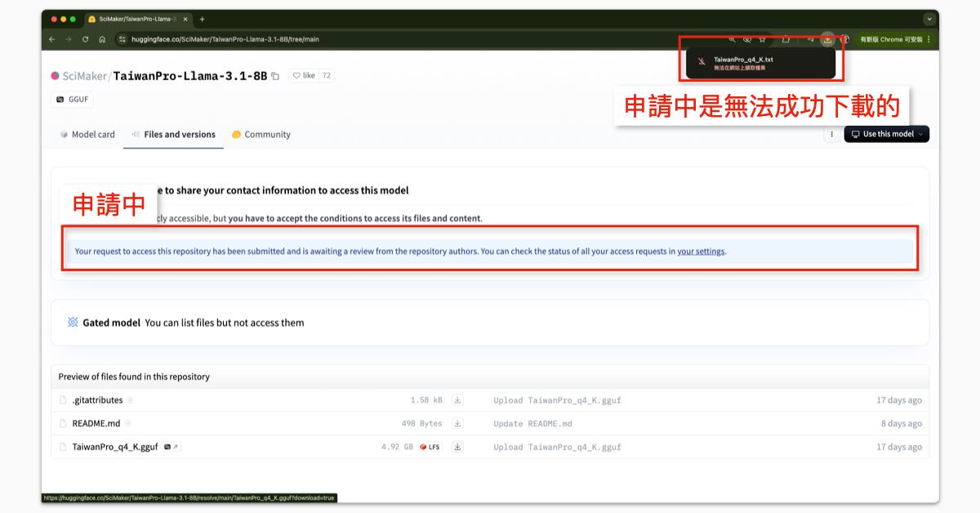Viewport: 980px width, 513px height.
Task: Copy the model name with copy icon
Action: coord(275,76)
